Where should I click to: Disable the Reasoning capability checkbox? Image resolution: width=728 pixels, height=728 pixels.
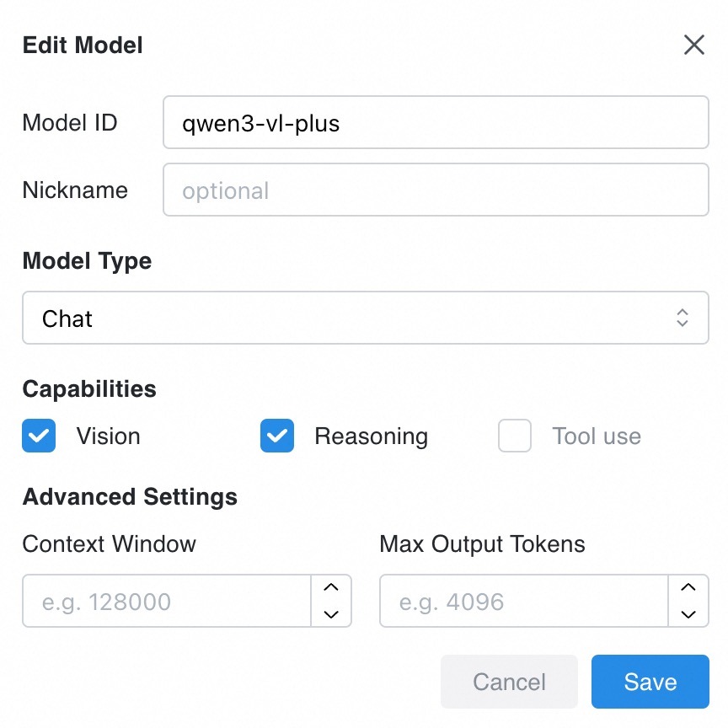[x=277, y=436]
